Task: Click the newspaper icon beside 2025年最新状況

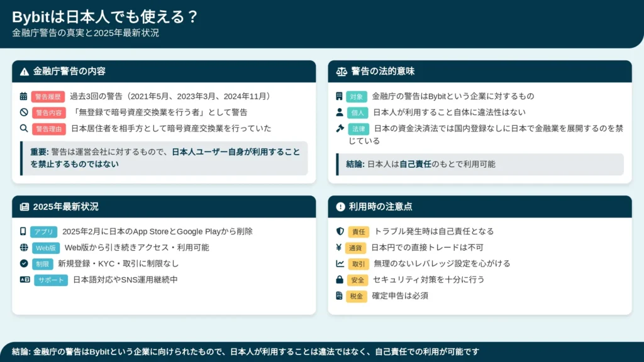Action: pos(25,207)
